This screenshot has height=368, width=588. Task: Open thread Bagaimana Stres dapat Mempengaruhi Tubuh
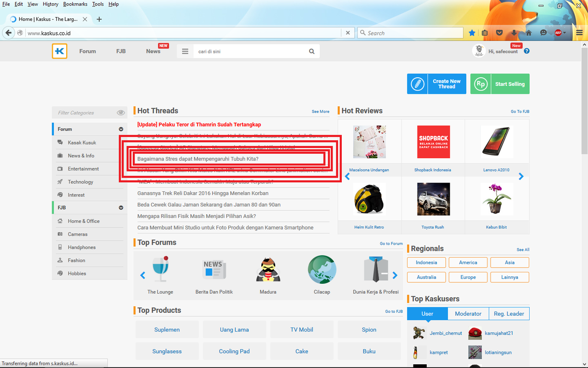click(198, 159)
